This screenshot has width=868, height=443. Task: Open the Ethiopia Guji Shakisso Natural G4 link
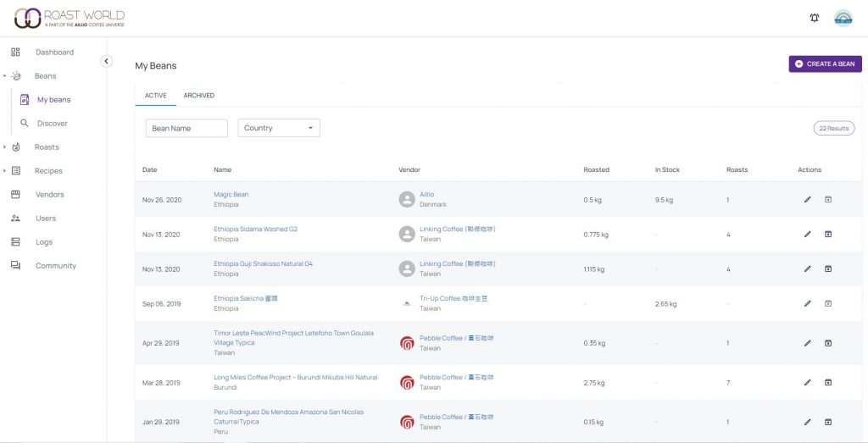click(263, 263)
